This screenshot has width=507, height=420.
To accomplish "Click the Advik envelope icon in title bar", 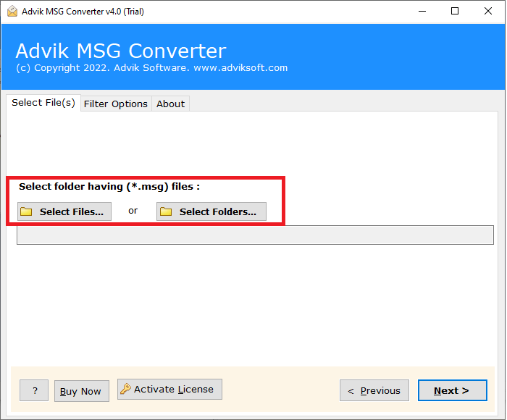I will tap(12, 12).
